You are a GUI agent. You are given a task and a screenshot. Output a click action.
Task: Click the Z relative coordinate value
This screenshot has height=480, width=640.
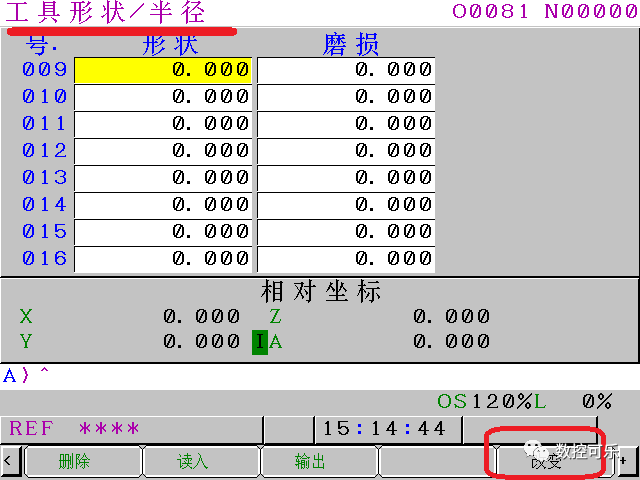tap(451, 316)
